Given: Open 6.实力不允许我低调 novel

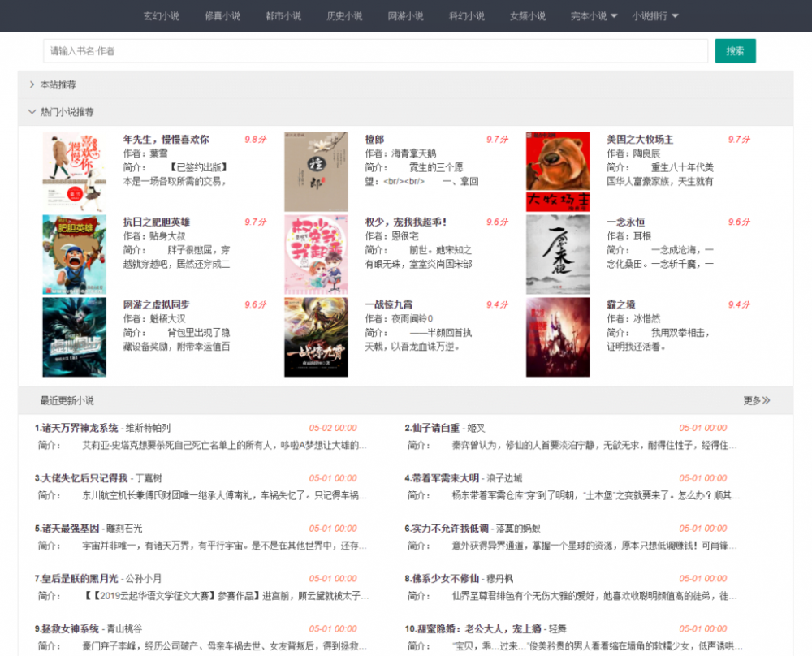Looking at the screenshot, I should click(x=447, y=528).
